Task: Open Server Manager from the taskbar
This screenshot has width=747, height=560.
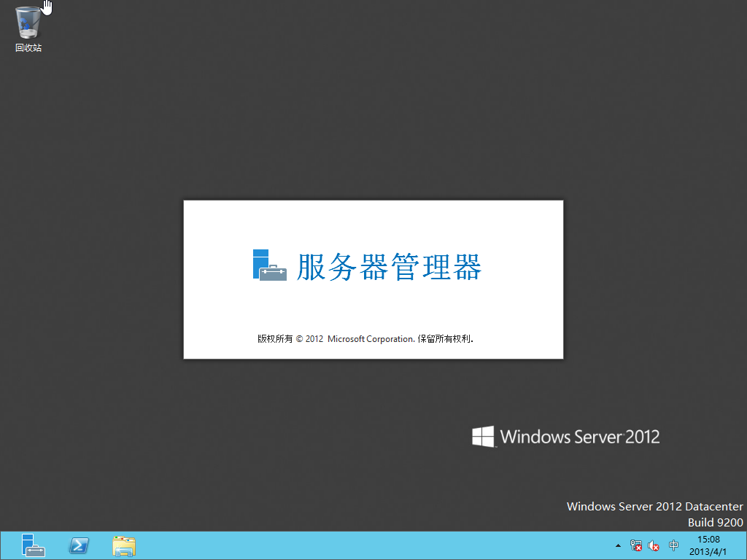Action: tap(34, 545)
